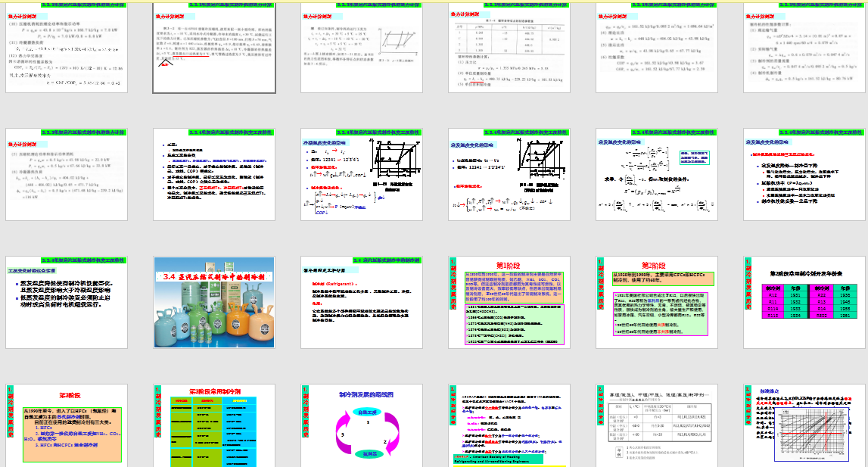The height and width of the screenshot is (467, 868).
Task: Open the Refrigerant definition text slide
Action: pos(360,304)
